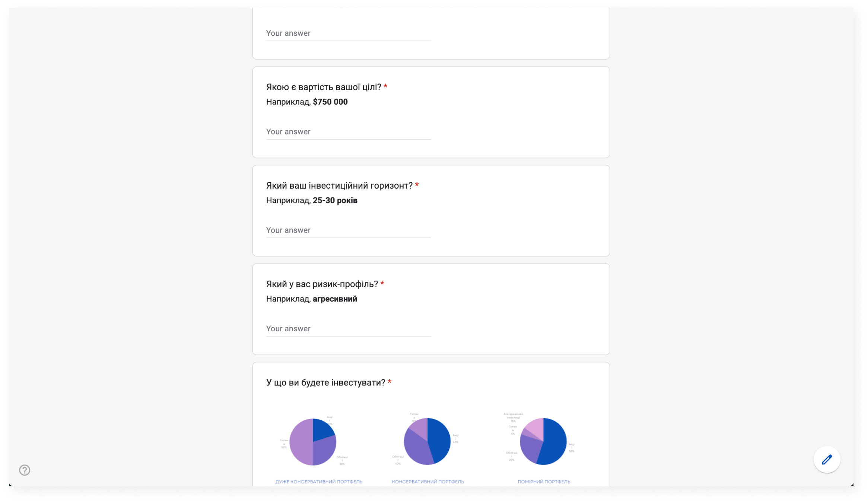Click the bold 'агресивний' example word
This screenshot has height=502, width=868.
335,299
